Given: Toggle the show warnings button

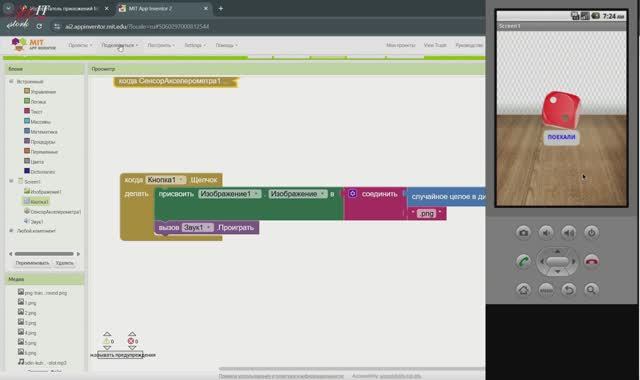Looking at the screenshot, I should coord(120,355).
